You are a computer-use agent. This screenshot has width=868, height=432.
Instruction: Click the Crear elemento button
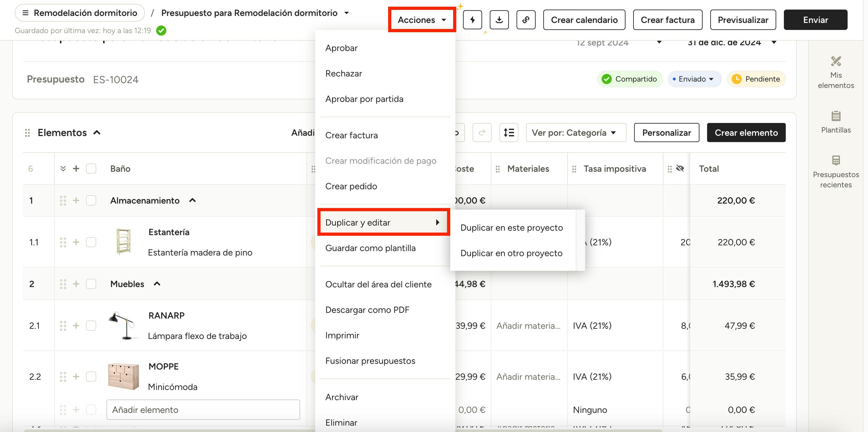(x=746, y=133)
